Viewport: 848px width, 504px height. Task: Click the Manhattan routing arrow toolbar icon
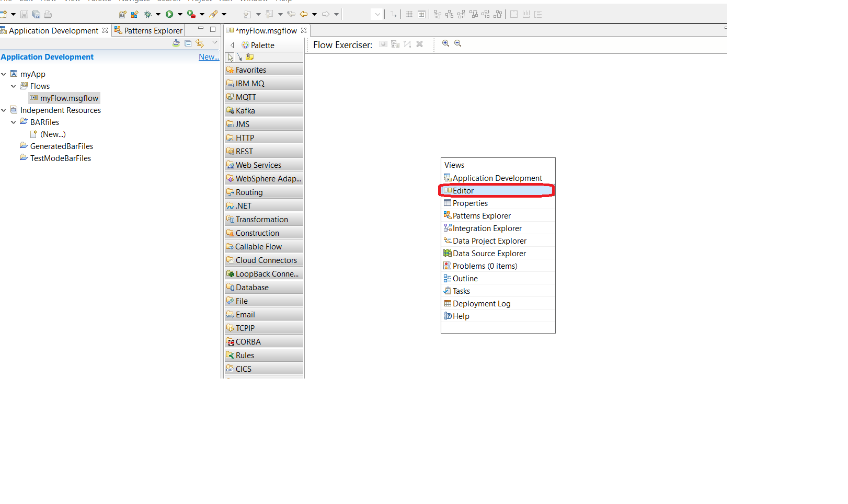[x=394, y=14]
